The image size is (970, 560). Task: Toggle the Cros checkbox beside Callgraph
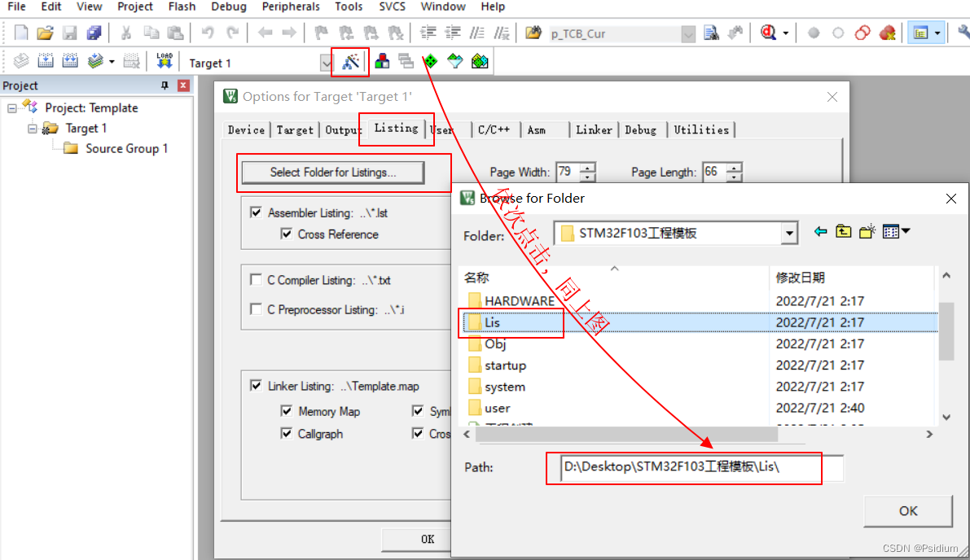click(x=418, y=433)
